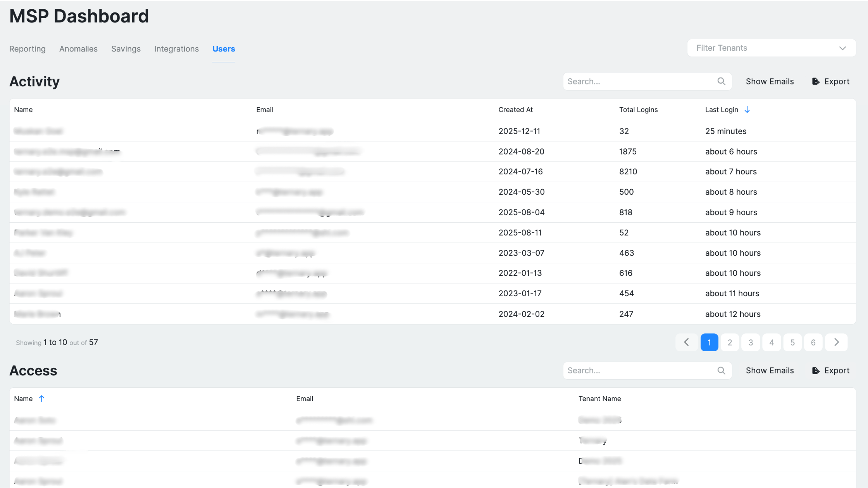This screenshot has height=488, width=868.
Task: Click the Access Export file icon
Action: click(x=816, y=371)
